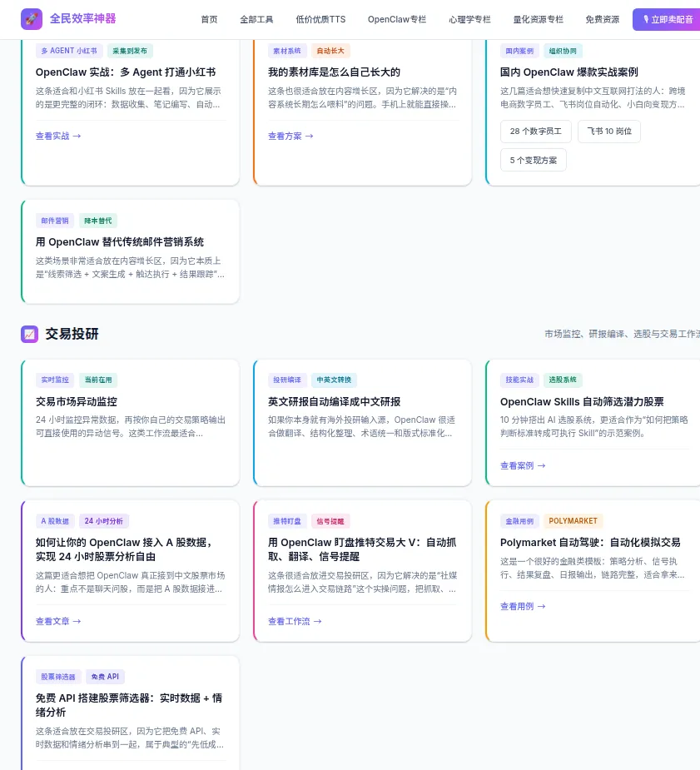This screenshot has height=770, width=700.
Task: Click the 交易投研 section heading
Action: click(72, 335)
